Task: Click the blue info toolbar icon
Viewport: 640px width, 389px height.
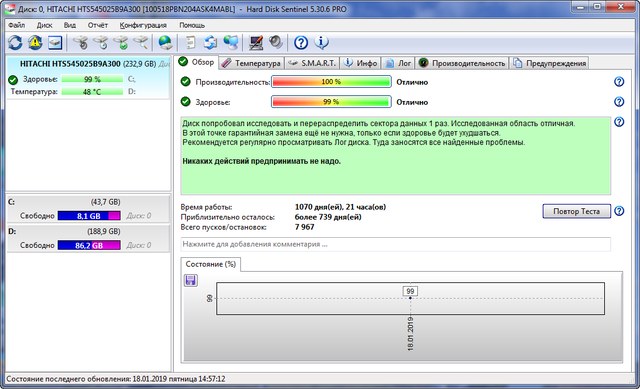Action: [322, 42]
